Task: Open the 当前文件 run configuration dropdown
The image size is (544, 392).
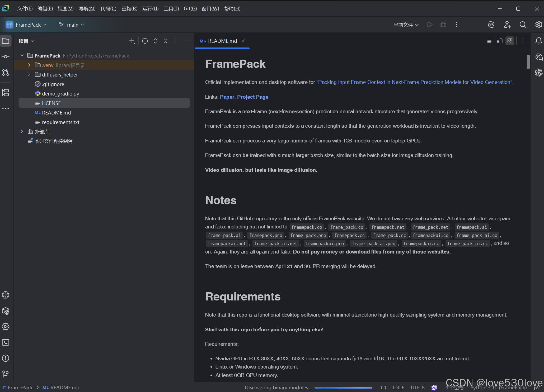Action: click(x=406, y=25)
